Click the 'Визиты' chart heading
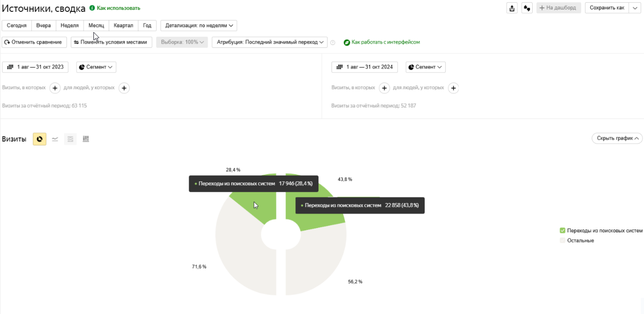Image resolution: width=644 pixels, height=314 pixels. (14, 139)
